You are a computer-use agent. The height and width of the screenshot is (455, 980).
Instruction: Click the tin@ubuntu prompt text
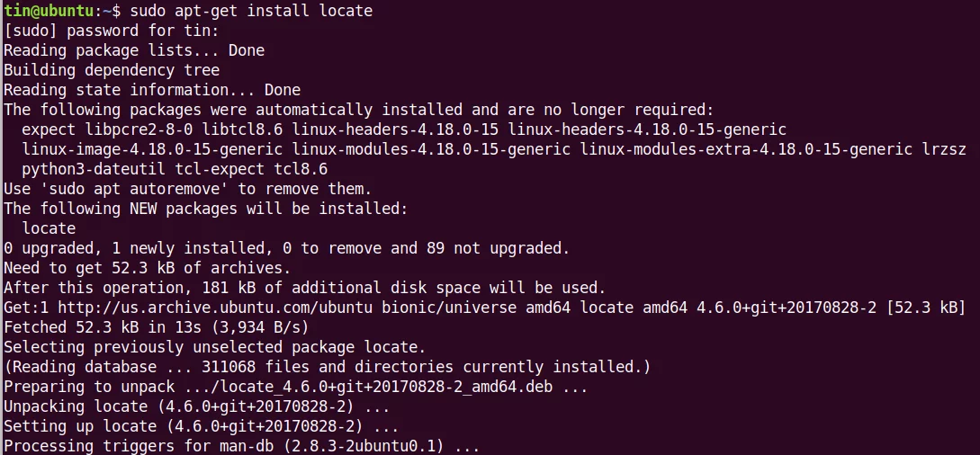pos(44,11)
